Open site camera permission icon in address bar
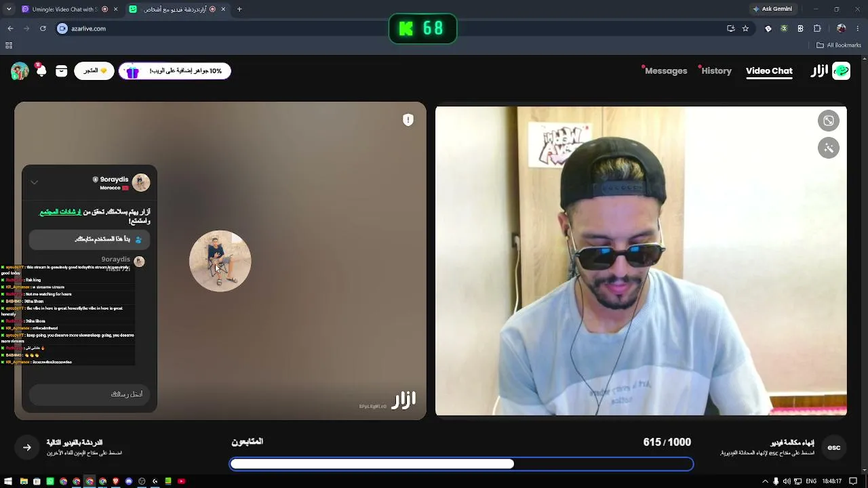868x488 pixels. tap(62, 28)
